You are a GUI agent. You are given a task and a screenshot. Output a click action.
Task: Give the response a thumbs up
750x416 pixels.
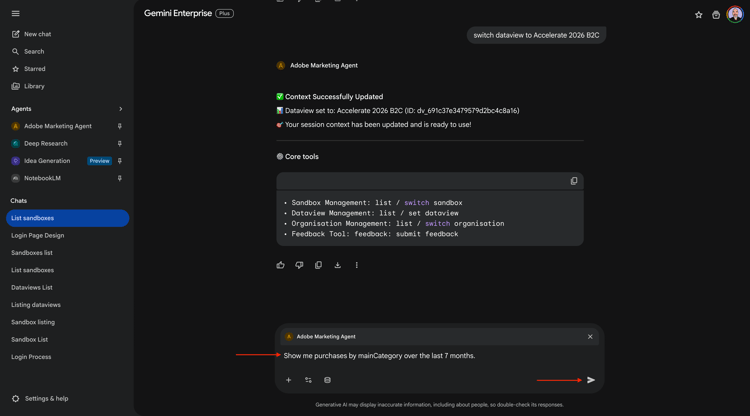[x=281, y=265]
